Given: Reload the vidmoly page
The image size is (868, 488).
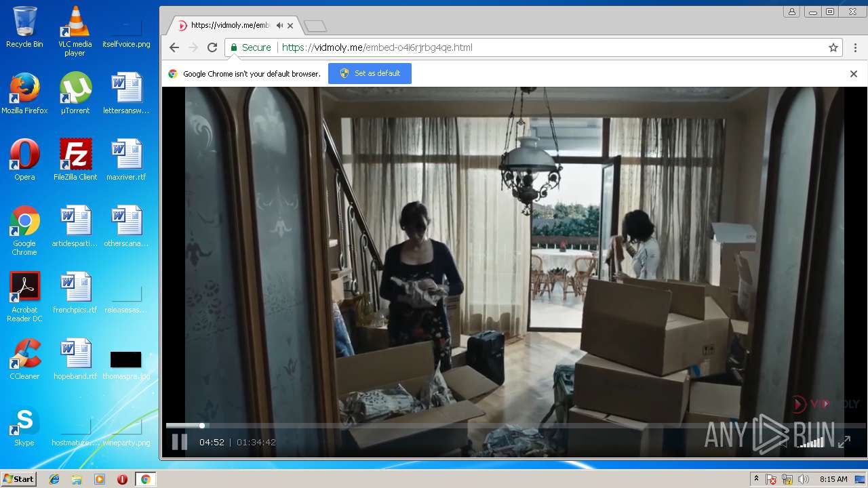Looking at the screenshot, I should coord(212,47).
